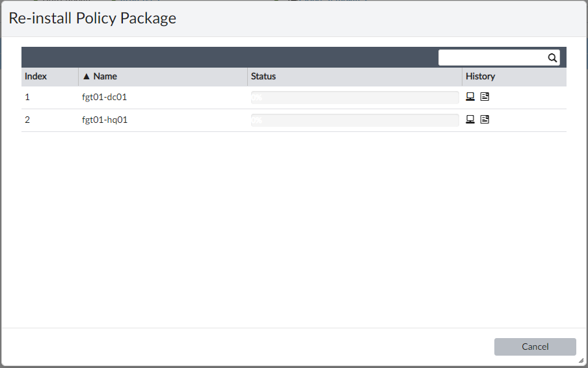Open install log icon for fgt01-dc01
588x368 pixels.
(485, 98)
